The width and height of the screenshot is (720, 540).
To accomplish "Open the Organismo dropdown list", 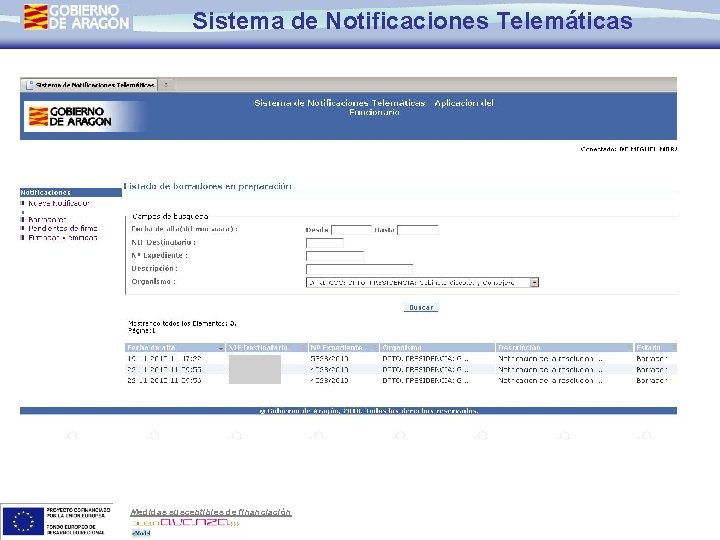I will coord(422,282).
